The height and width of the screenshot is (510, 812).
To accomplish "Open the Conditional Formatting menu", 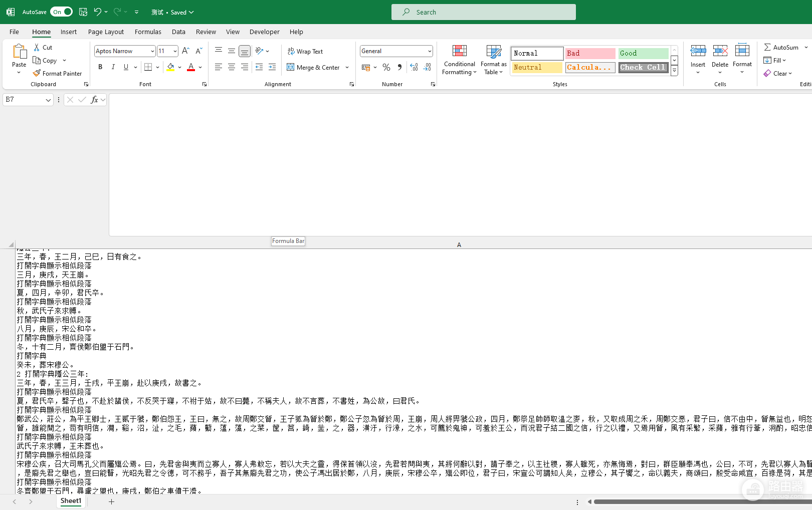I will 459,60.
